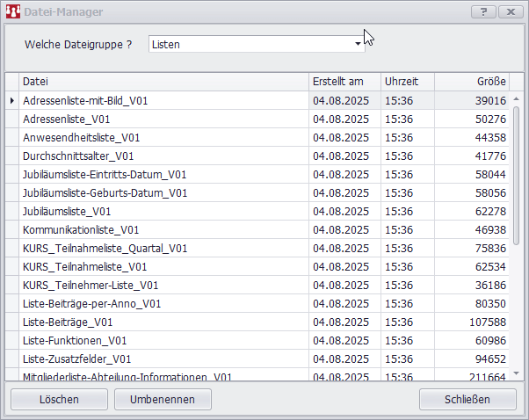Select the Kommunikationliste_V01 file
Viewport: 529px width, 420px height.
click(81, 229)
